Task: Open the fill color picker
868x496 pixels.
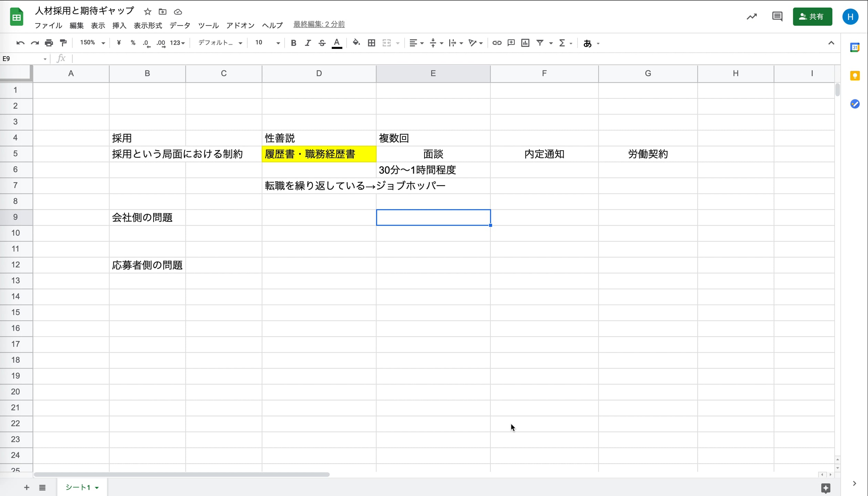Action: click(x=356, y=43)
